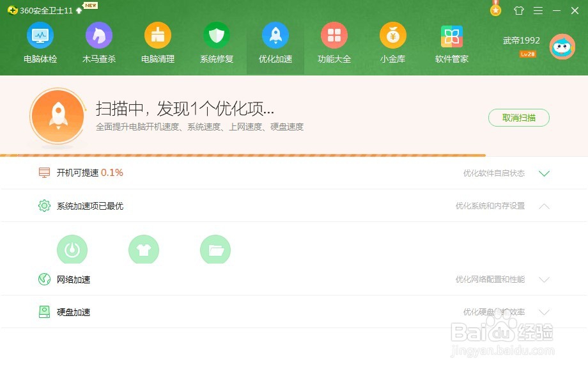The height and width of the screenshot is (371, 588).
Task: Open the hamburger main menu
Action: 538,10
